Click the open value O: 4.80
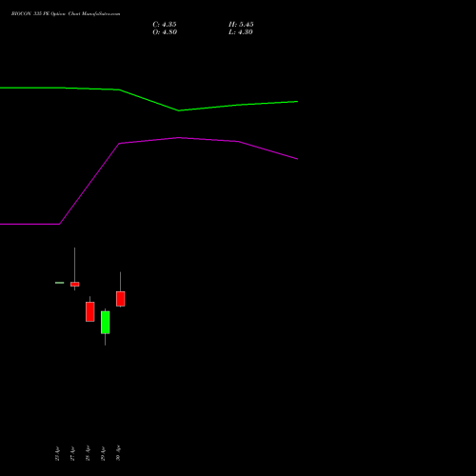Image resolution: width=476 pixels, height=476 pixels. pos(165,32)
